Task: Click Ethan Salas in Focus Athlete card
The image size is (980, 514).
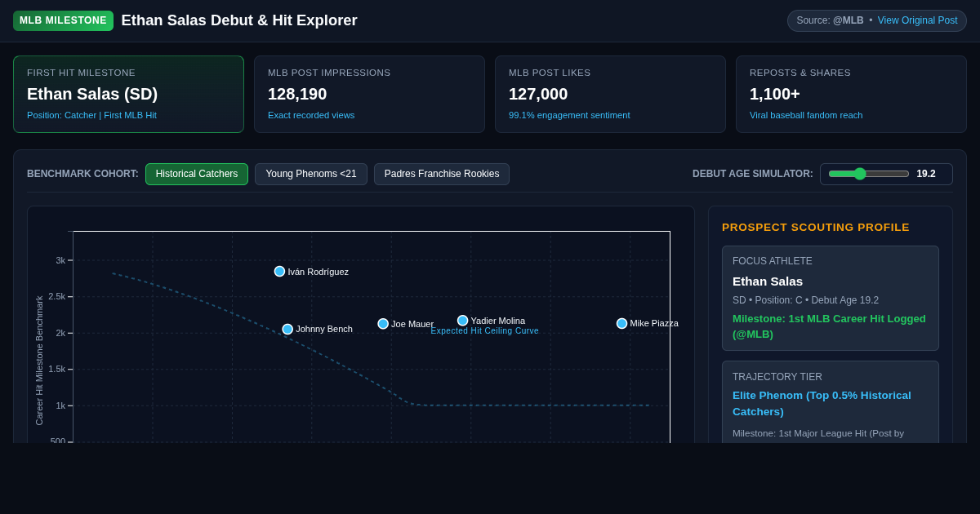Action: pos(768,281)
